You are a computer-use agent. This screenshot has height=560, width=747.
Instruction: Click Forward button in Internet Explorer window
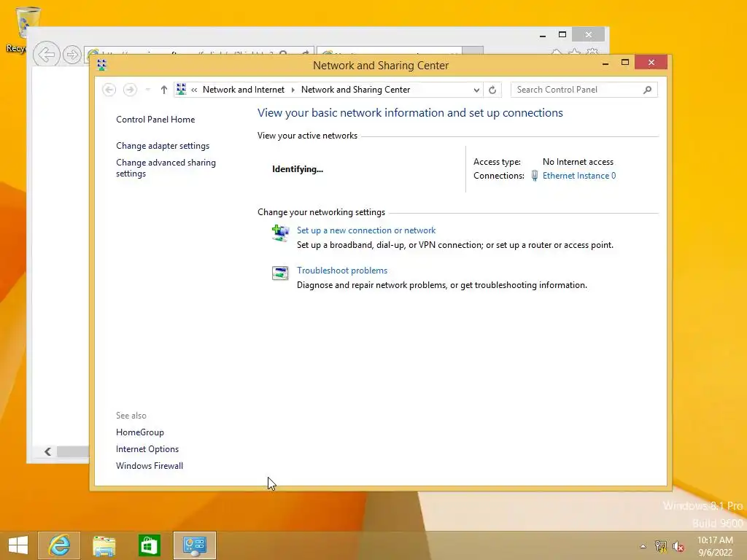point(72,55)
